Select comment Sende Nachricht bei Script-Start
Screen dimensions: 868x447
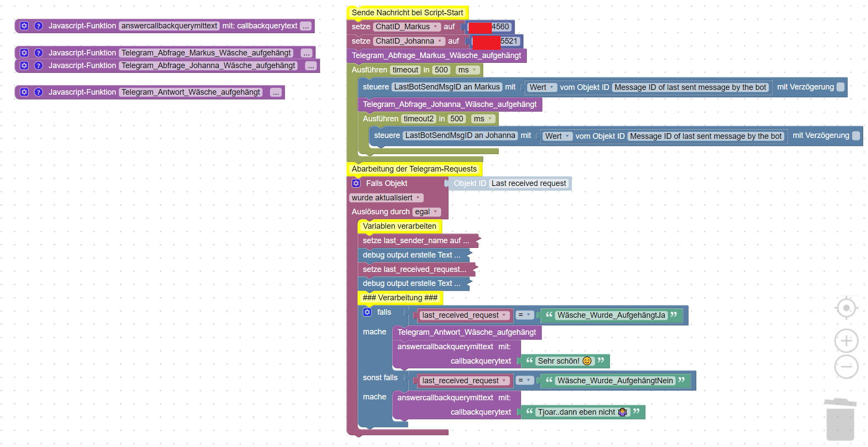tap(407, 13)
